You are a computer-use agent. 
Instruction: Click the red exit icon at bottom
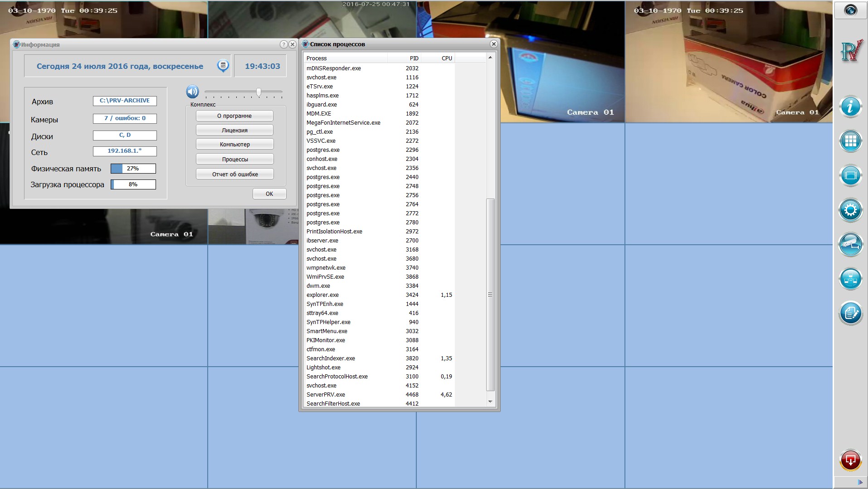click(850, 460)
